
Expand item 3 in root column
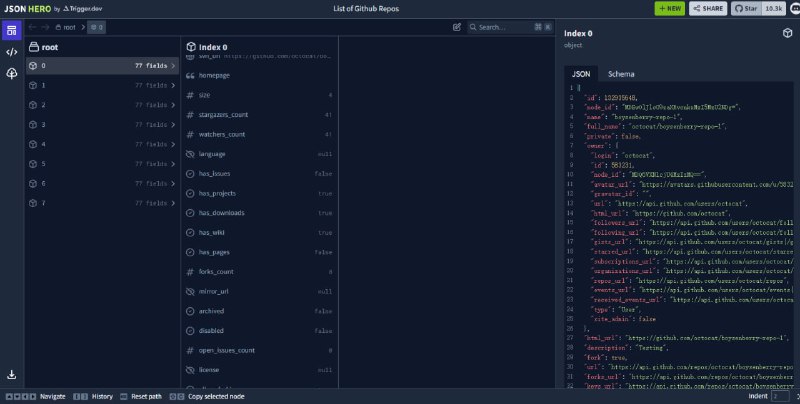(173, 124)
